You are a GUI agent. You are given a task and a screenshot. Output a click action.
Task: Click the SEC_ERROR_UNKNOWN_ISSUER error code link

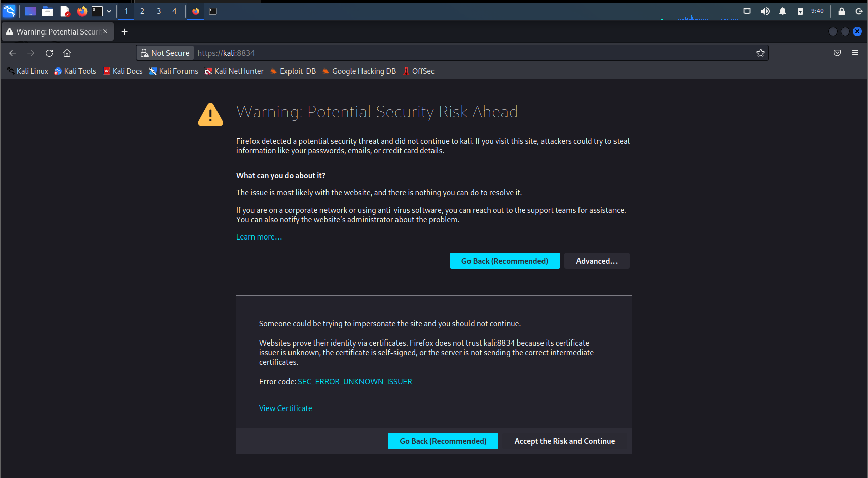point(355,382)
